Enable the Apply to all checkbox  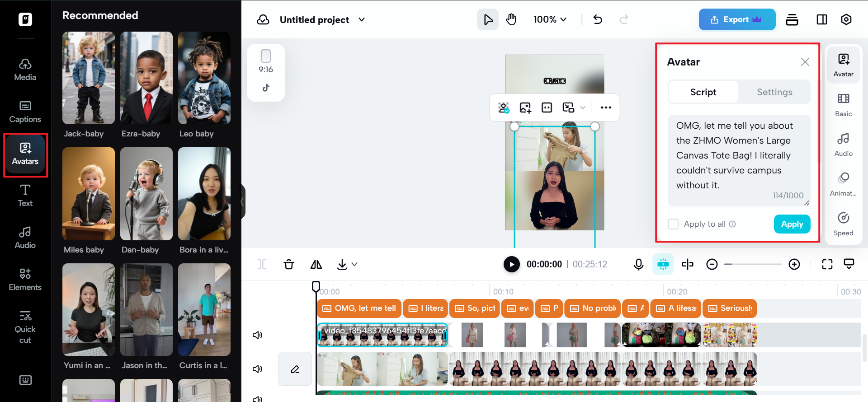pyautogui.click(x=673, y=224)
